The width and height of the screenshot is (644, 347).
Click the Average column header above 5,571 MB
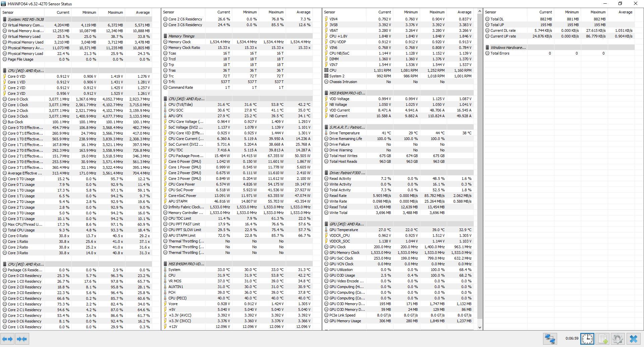[x=139, y=12]
